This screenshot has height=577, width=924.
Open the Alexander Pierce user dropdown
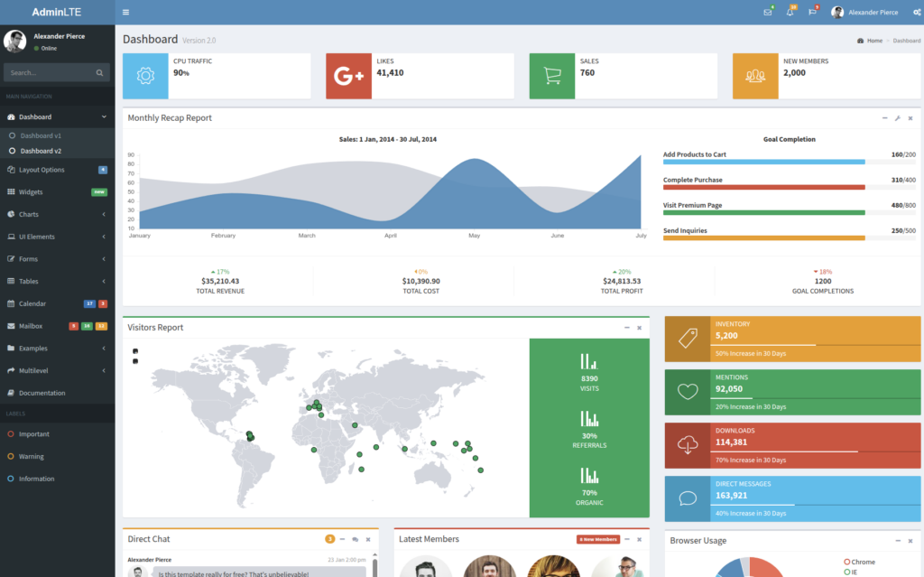864,13
